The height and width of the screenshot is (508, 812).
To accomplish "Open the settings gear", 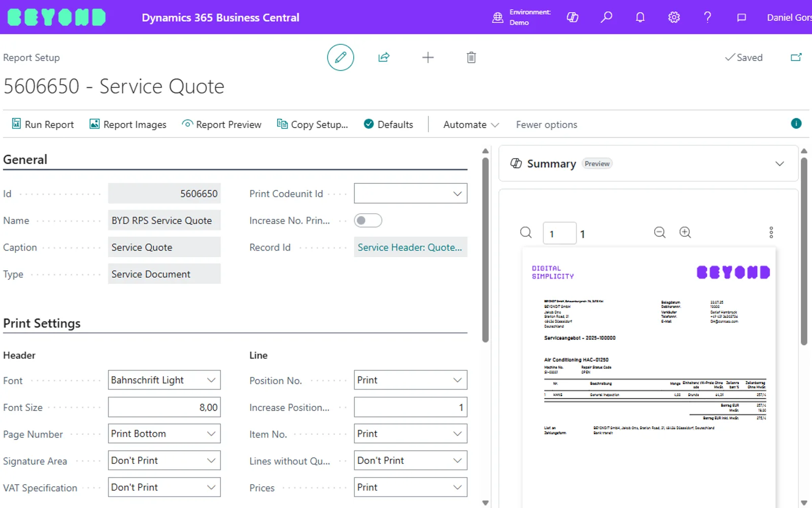I will click(x=674, y=17).
